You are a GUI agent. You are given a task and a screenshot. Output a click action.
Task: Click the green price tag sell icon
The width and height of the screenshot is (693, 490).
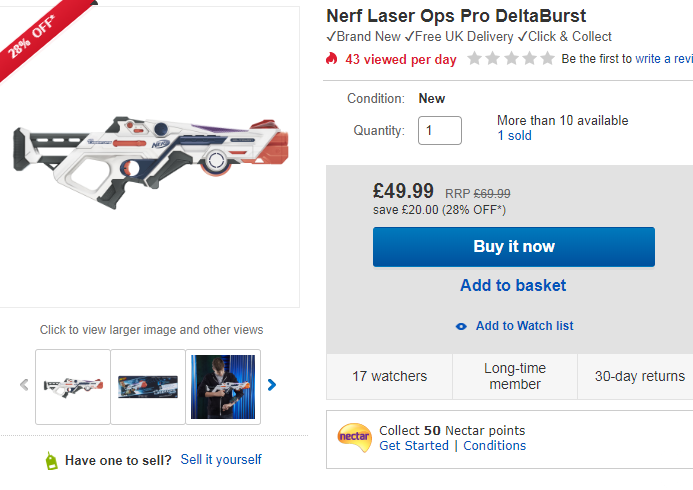51,460
